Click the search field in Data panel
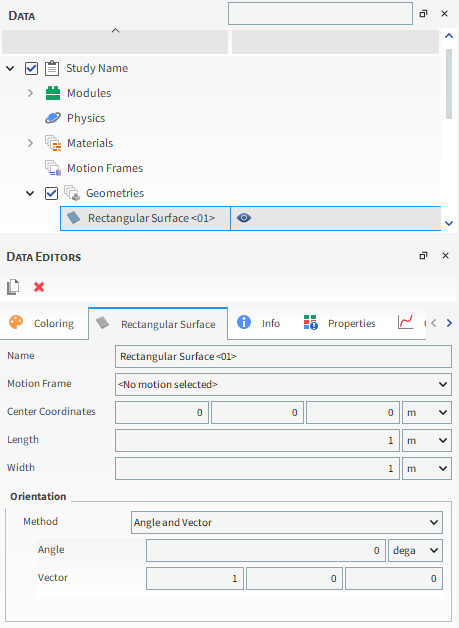459x628 pixels. click(x=320, y=14)
